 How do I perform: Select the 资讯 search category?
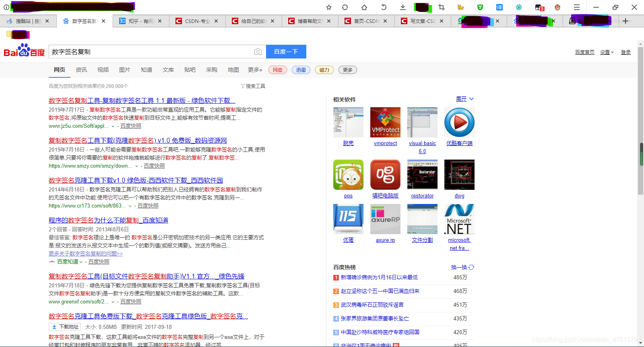[81, 70]
